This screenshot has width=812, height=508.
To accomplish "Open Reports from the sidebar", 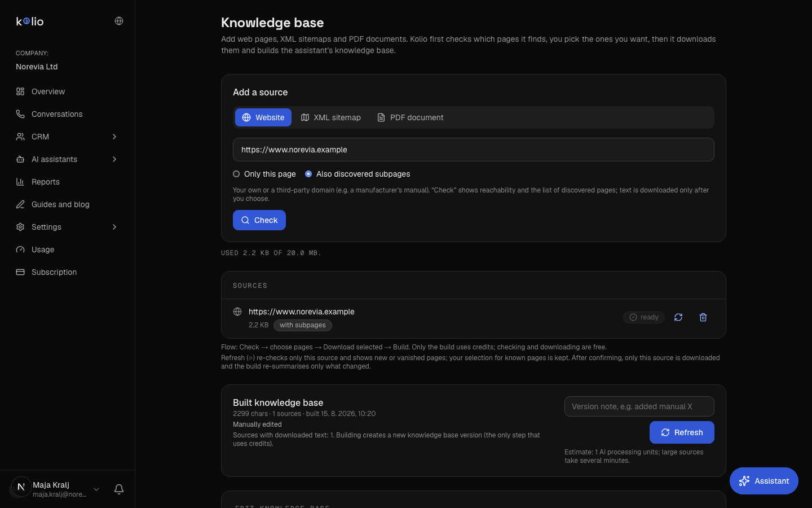I will 68,182.
